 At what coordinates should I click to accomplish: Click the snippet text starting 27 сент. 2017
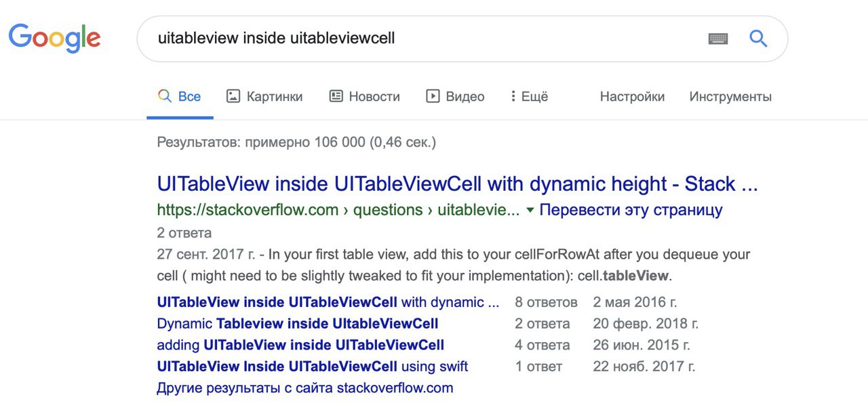pyautogui.click(x=454, y=265)
